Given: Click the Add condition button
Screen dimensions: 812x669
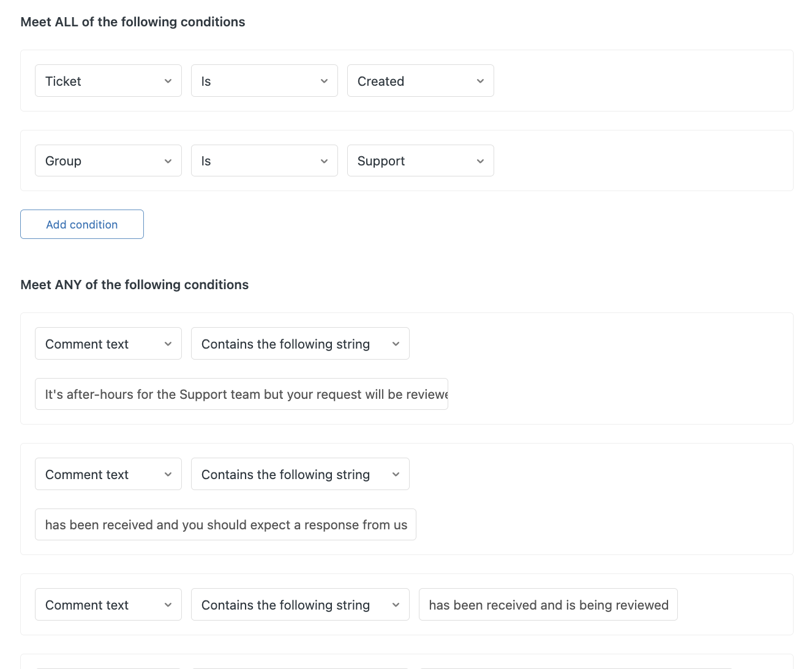Looking at the screenshot, I should pyautogui.click(x=82, y=224).
